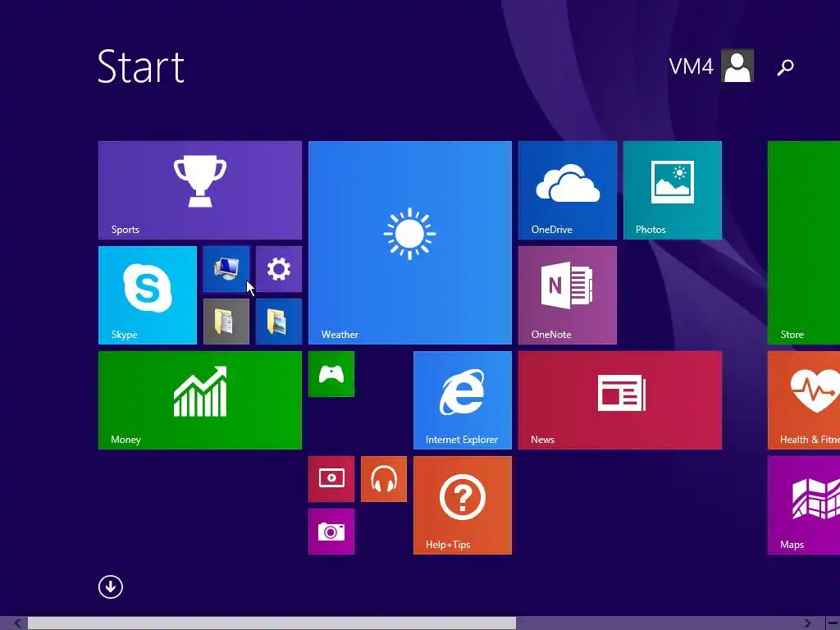Open the Music headphones tile

(x=384, y=479)
